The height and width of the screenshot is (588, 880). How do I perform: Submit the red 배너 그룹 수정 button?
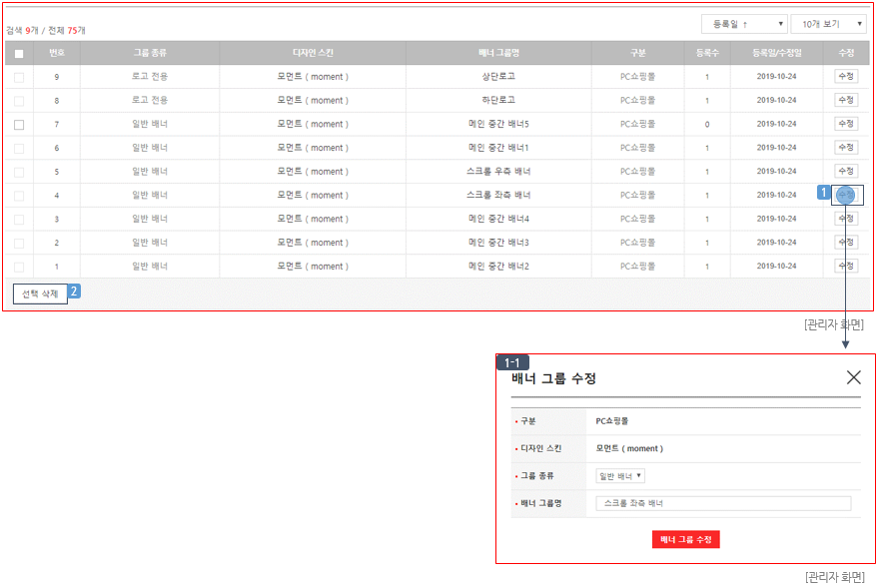click(x=685, y=539)
